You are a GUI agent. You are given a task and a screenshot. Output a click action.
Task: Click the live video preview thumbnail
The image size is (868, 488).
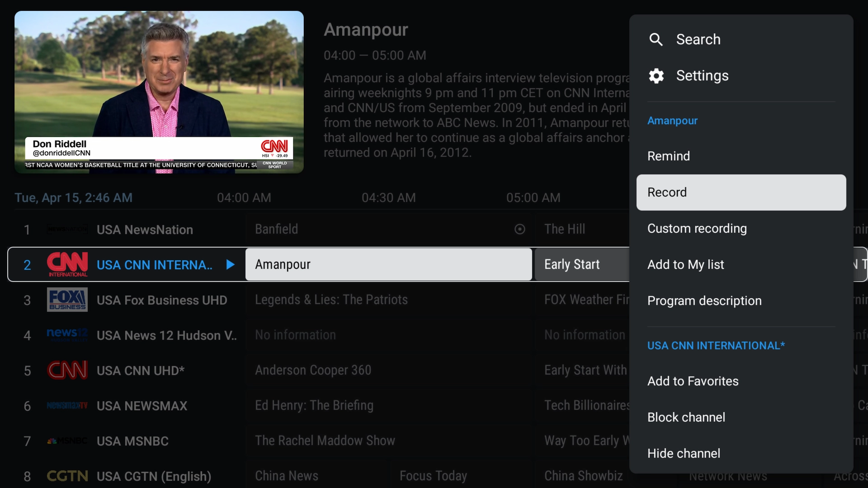click(x=159, y=92)
